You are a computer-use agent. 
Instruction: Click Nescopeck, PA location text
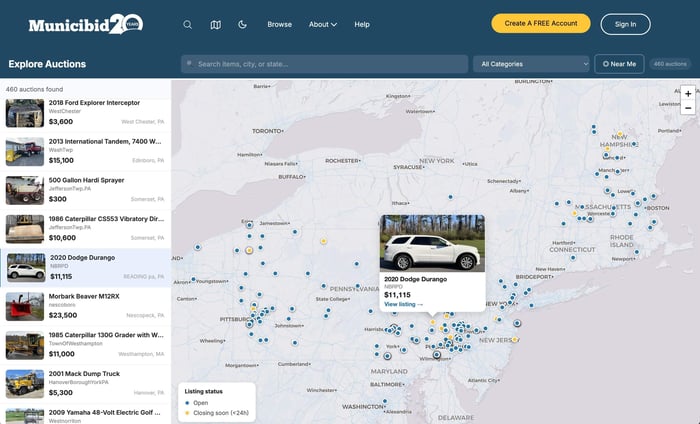[145, 315]
